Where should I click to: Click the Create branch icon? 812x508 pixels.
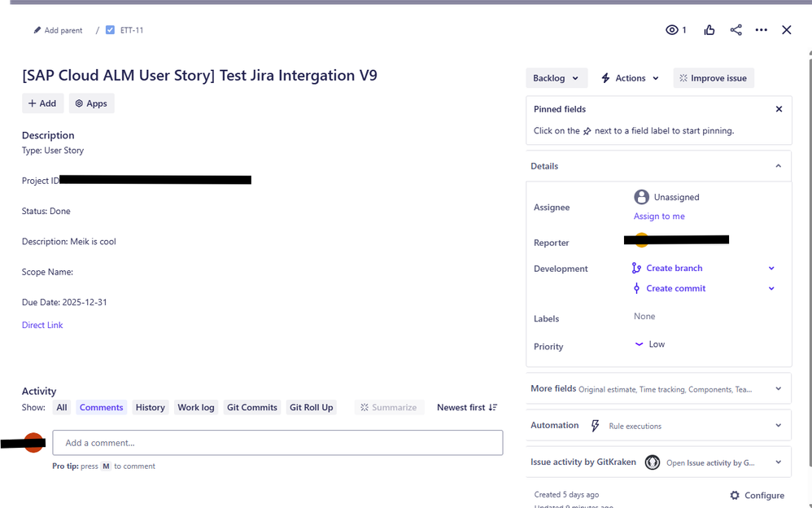[636, 268]
